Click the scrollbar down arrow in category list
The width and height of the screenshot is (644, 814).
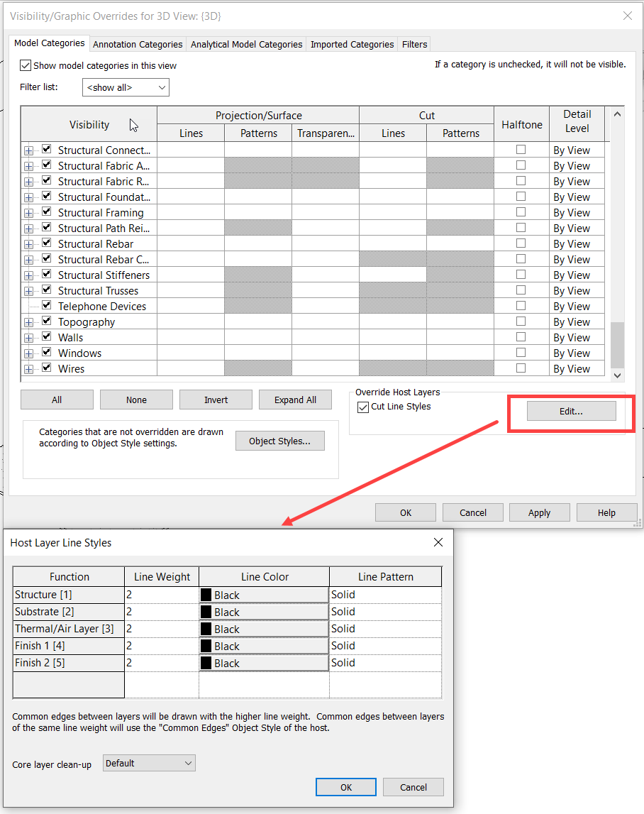pos(617,375)
